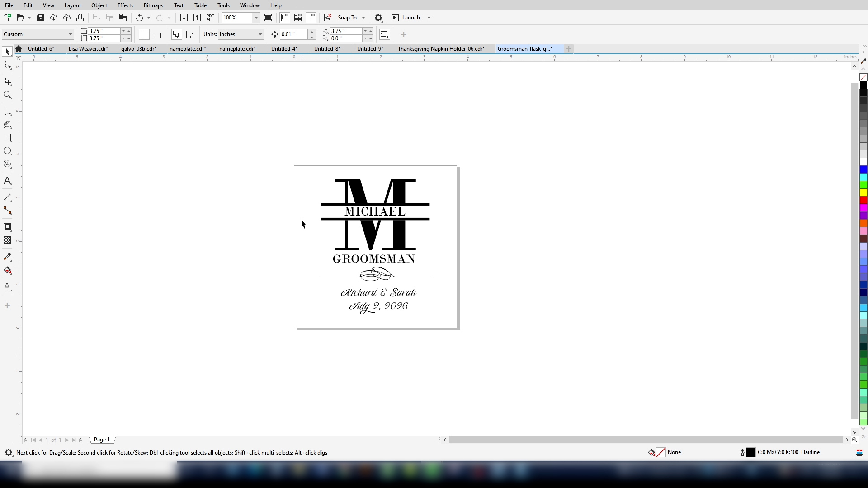Toggle Show Rulers button
Viewport: 868px width, 488px height.
coord(285,18)
